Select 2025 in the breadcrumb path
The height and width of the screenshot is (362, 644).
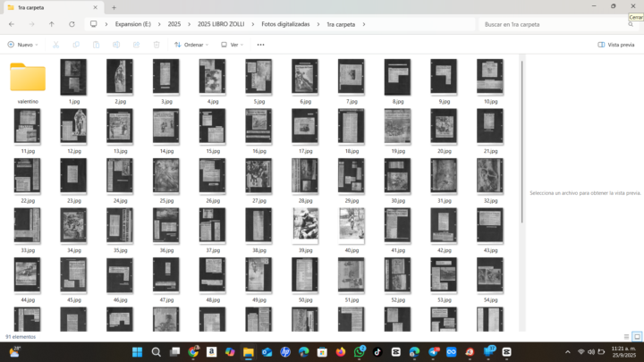click(x=174, y=24)
